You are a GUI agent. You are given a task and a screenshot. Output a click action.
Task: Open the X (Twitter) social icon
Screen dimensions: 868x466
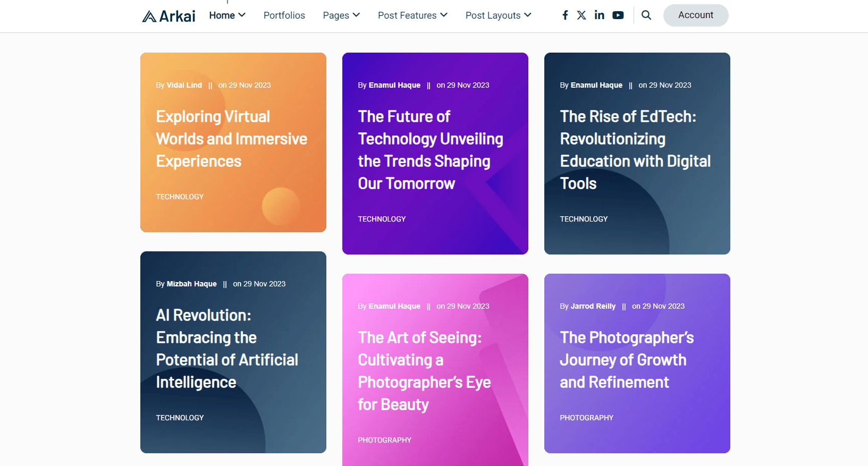coord(582,15)
